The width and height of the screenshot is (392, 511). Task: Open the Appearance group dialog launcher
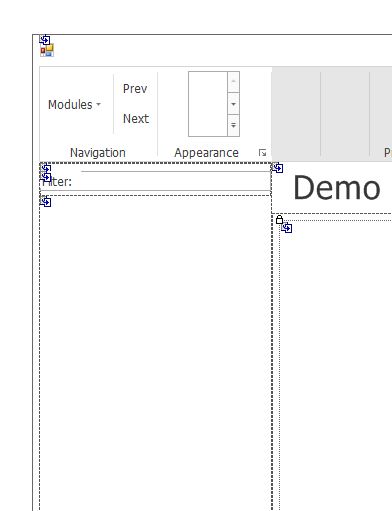tap(262, 153)
